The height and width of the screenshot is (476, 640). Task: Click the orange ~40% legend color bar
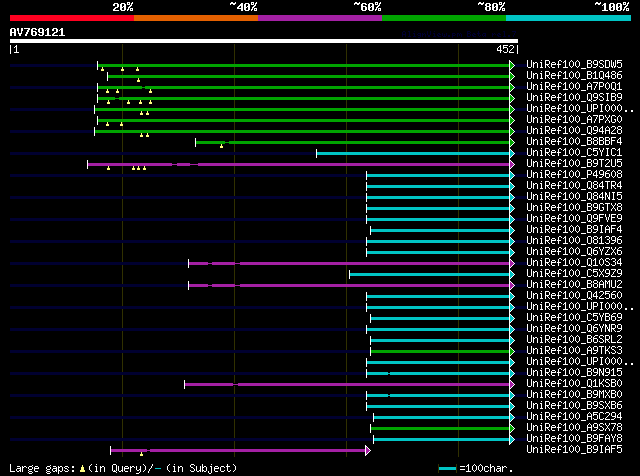coord(195,18)
